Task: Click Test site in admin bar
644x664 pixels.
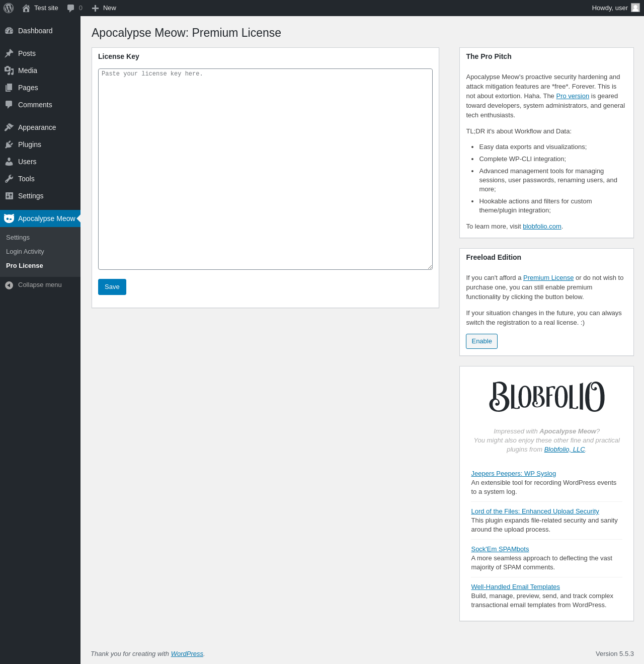Action: [46, 8]
